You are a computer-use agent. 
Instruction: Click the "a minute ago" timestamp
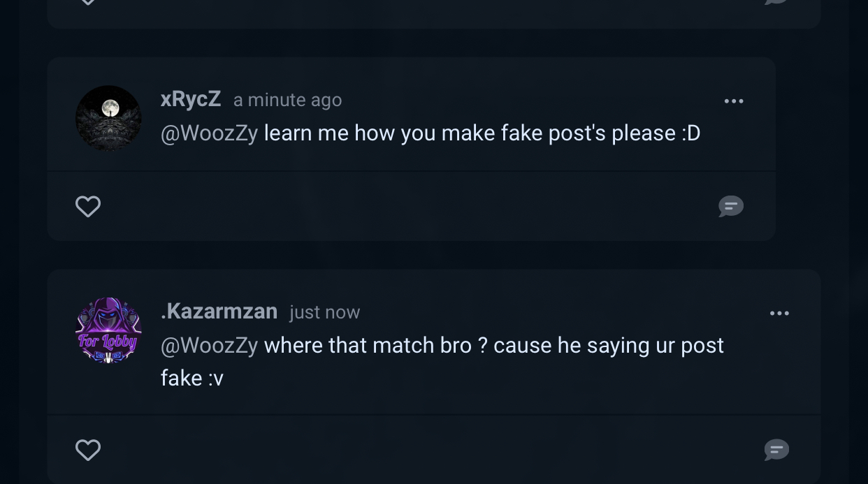point(287,101)
